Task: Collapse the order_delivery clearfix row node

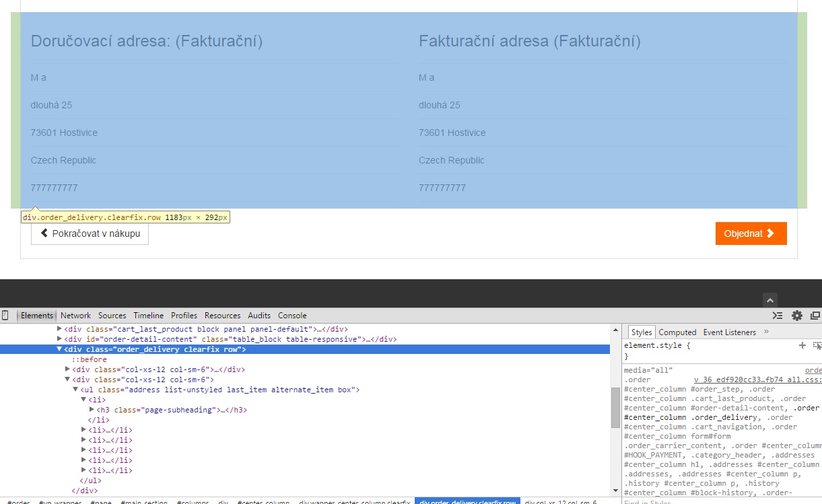Action: [59, 349]
